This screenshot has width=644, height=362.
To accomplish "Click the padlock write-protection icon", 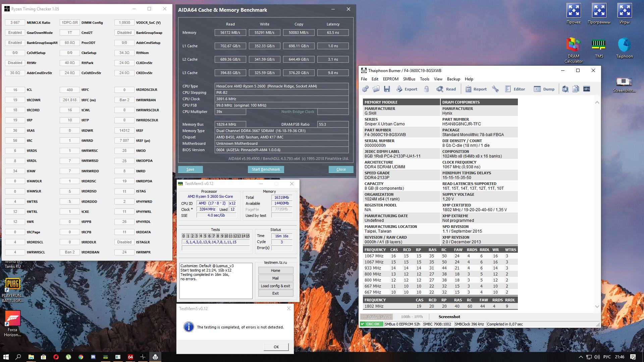I will [x=426, y=89].
